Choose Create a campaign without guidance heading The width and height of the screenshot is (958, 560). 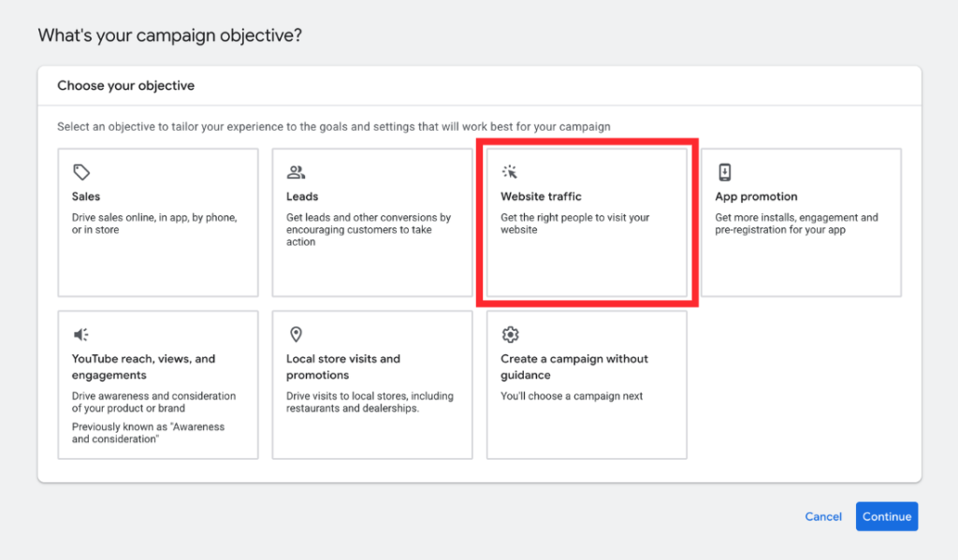pyautogui.click(x=574, y=367)
